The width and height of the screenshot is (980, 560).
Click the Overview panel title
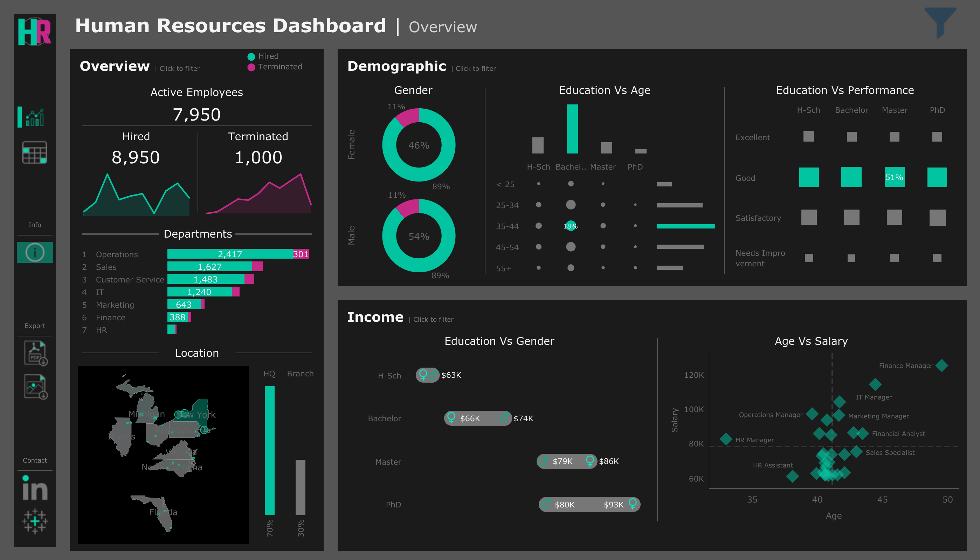coord(114,66)
